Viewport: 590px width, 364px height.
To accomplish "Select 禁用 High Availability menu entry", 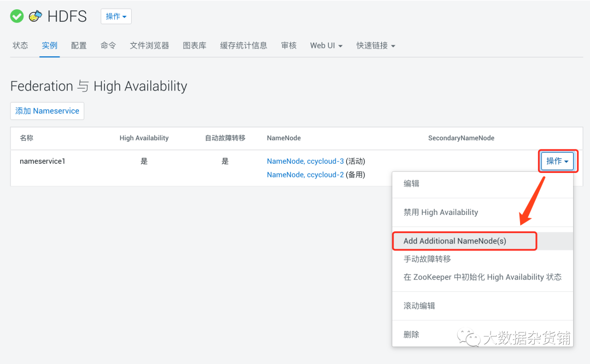I will (482, 212).
